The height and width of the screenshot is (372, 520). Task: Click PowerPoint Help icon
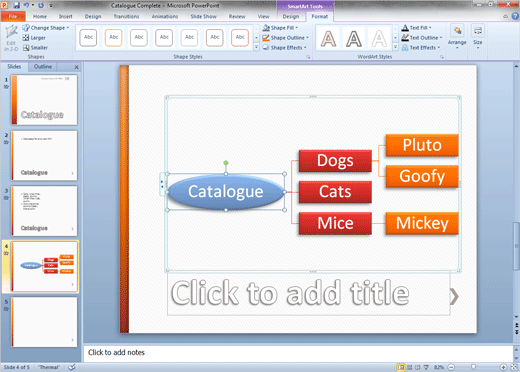(515, 16)
